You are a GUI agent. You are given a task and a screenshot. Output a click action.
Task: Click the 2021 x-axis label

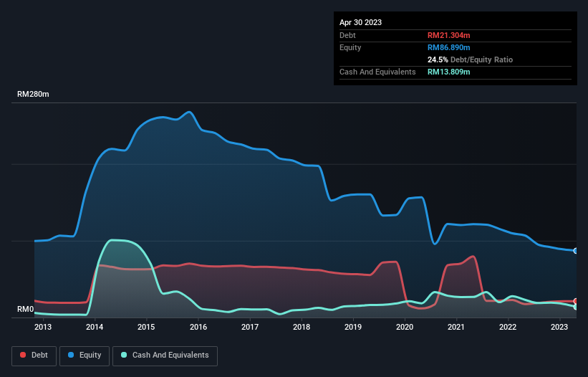[x=456, y=327]
